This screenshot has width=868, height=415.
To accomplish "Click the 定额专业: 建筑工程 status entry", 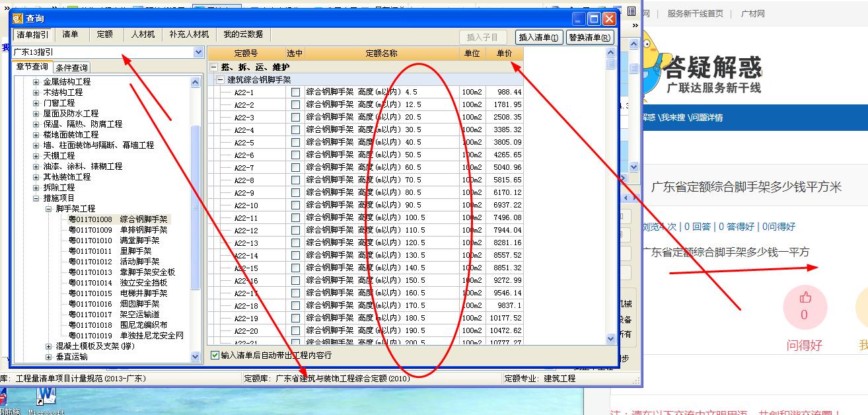I will tap(540, 379).
